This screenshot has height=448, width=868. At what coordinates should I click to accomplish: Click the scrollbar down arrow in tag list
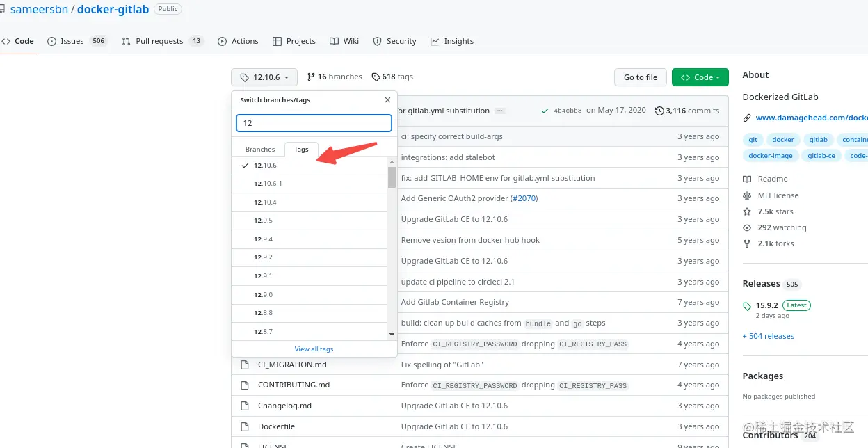click(392, 335)
